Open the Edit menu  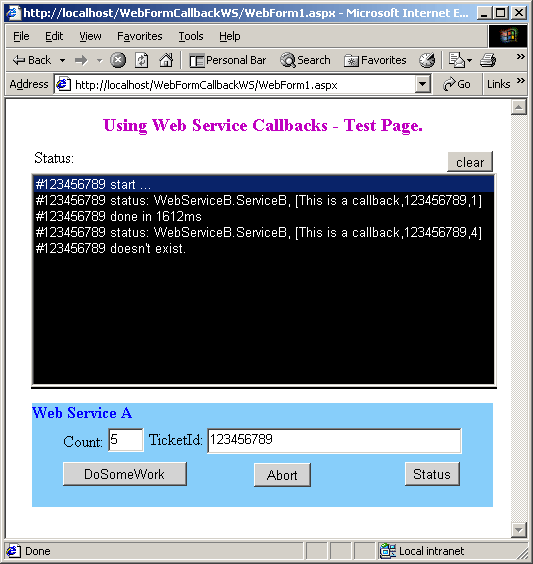pyautogui.click(x=54, y=36)
